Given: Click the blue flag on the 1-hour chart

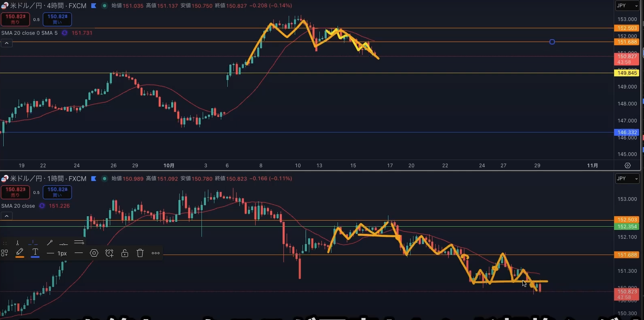Looking at the screenshot, I should tap(94, 179).
